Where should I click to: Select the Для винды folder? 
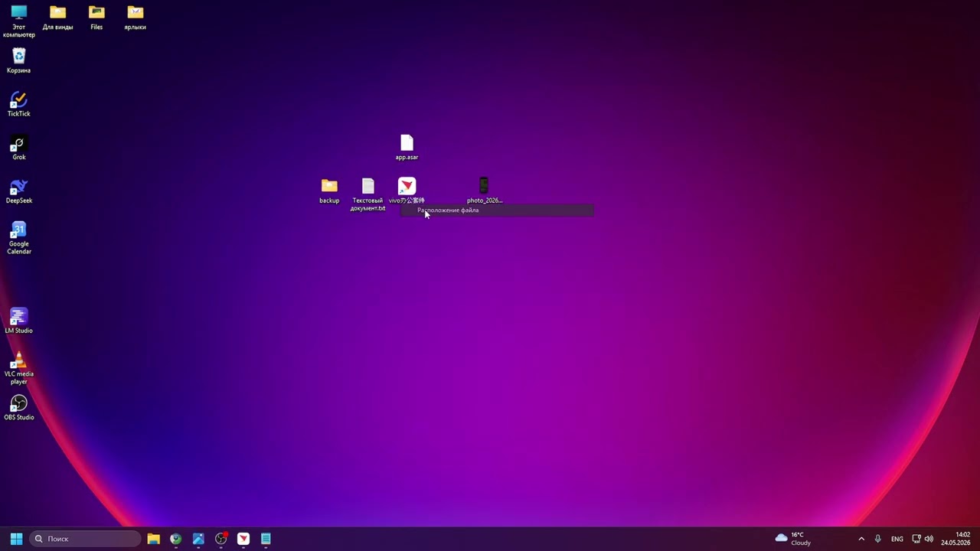(x=57, y=18)
